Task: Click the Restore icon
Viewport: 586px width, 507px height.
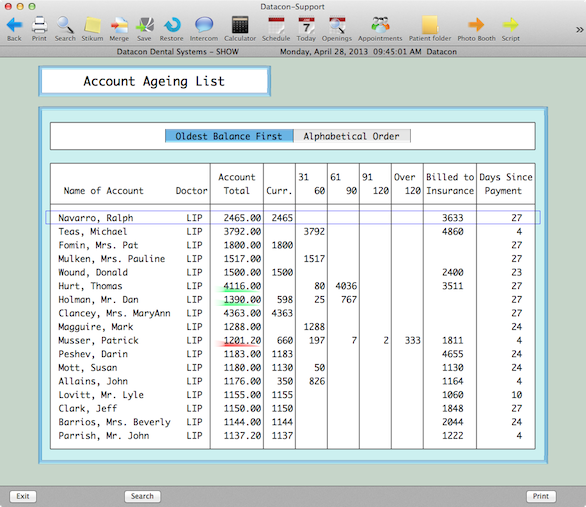Action: click(x=172, y=25)
